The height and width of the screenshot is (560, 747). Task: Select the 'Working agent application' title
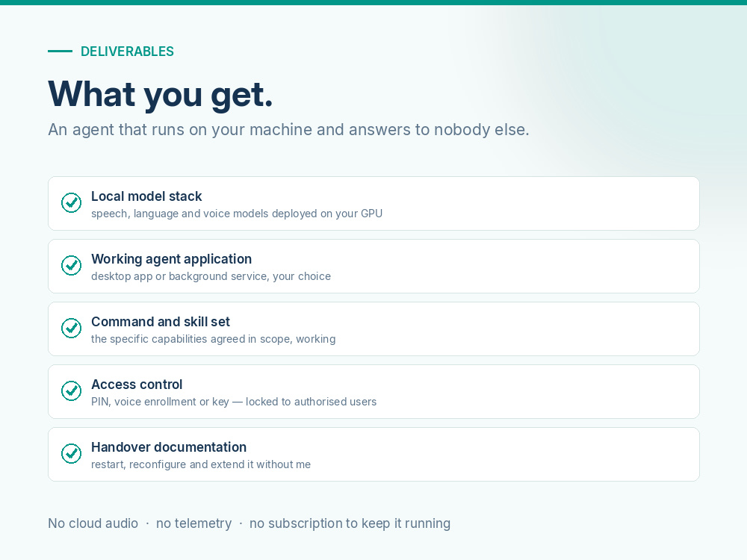172,259
